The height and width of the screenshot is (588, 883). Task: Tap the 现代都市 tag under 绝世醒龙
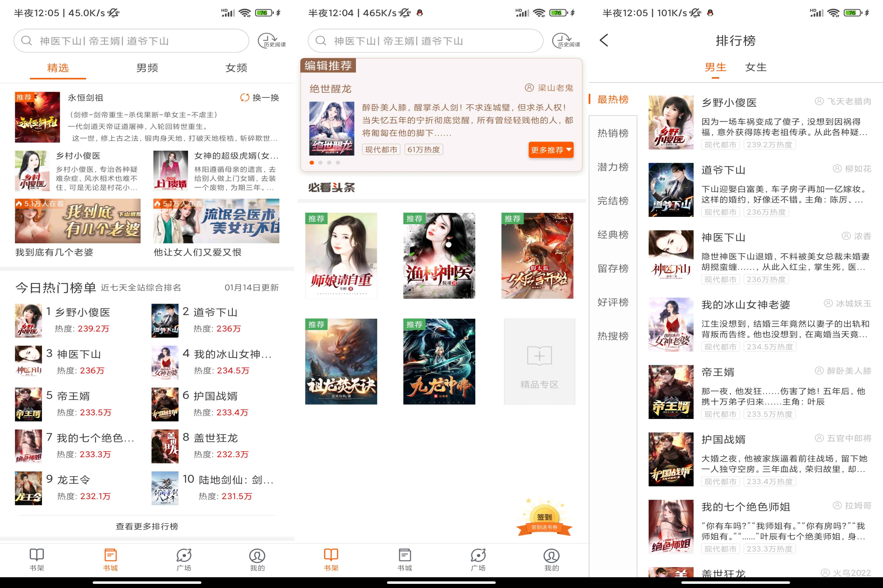[x=381, y=150]
